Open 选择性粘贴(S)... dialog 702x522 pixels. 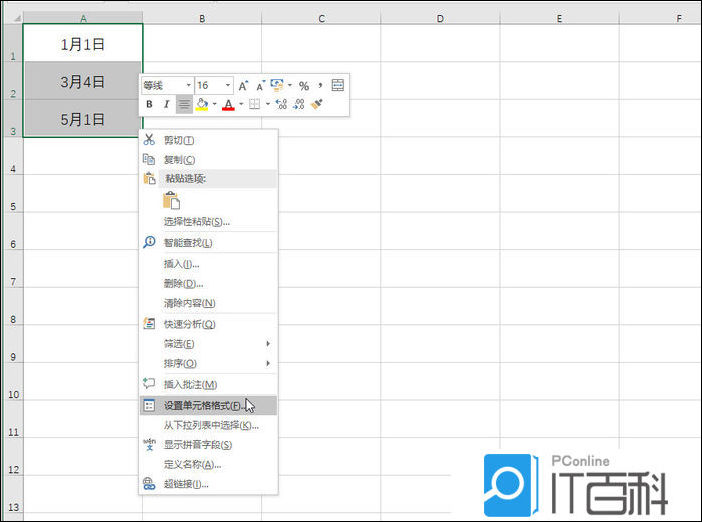tap(209, 221)
